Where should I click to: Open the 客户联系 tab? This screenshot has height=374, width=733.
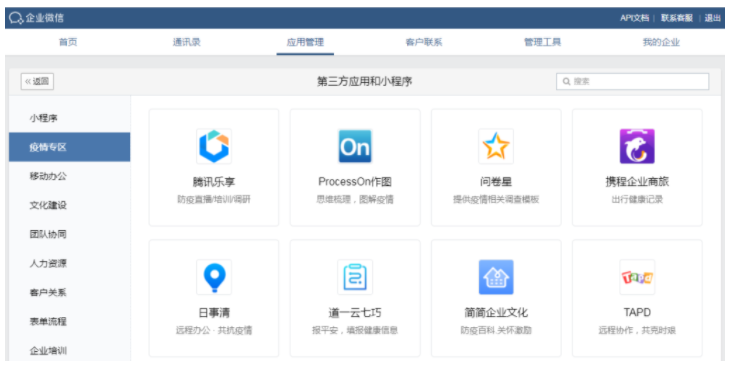pyautogui.click(x=424, y=42)
